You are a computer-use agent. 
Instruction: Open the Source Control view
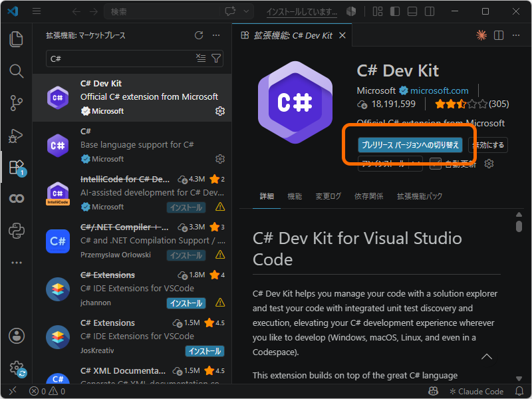16,103
